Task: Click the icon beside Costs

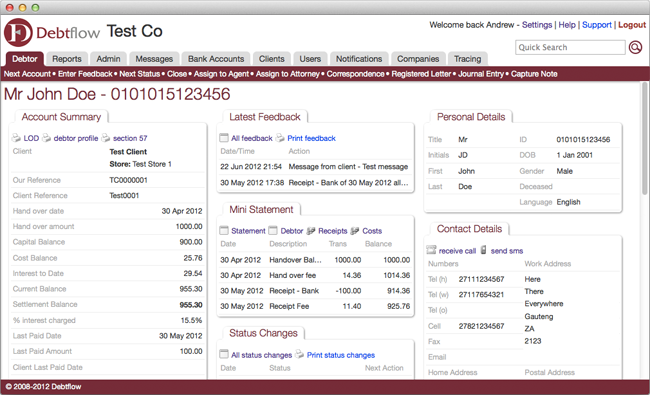Action: [355, 230]
